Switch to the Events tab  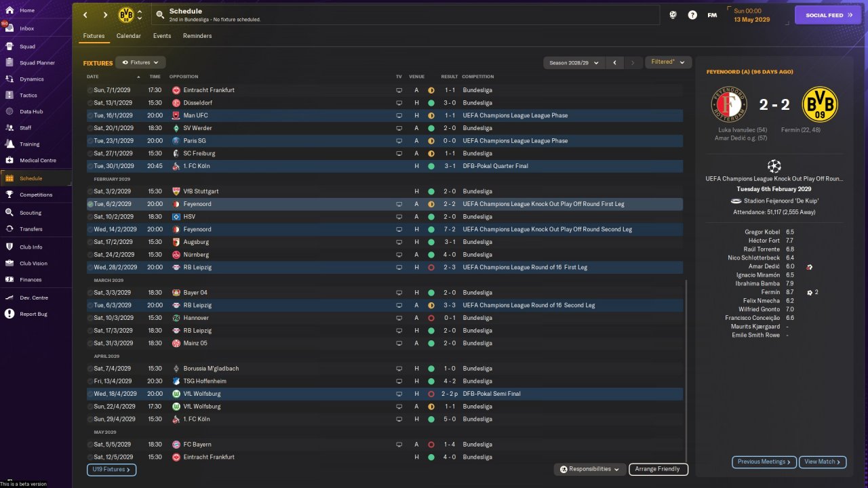coord(162,36)
